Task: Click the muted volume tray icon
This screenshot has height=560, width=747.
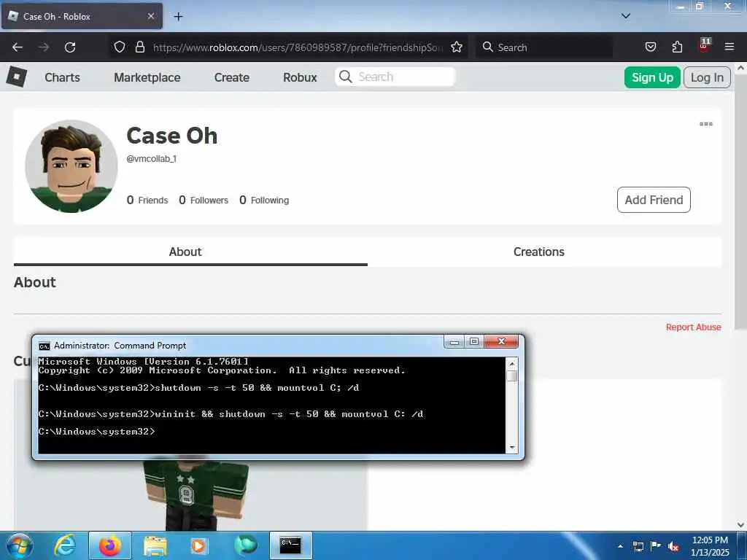Action: pos(673,546)
